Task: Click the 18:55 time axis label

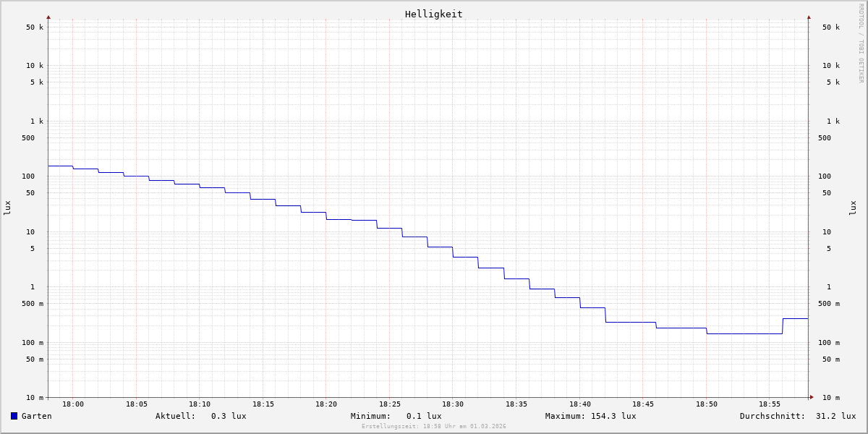Action: (x=770, y=404)
